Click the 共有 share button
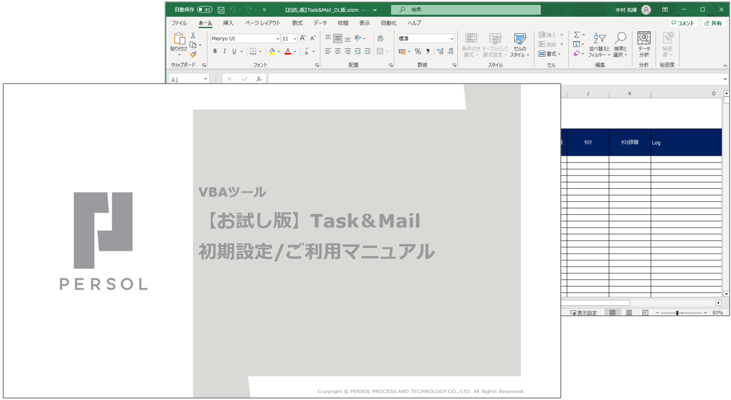The width and height of the screenshot is (731, 400). [713, 23]
